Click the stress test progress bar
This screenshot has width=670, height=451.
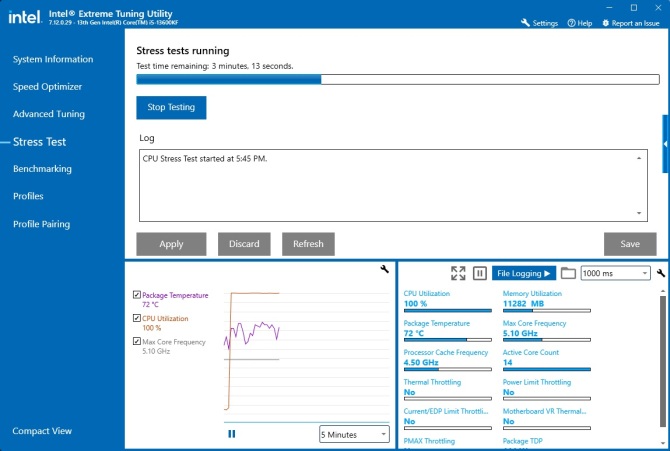coord(397,79)
